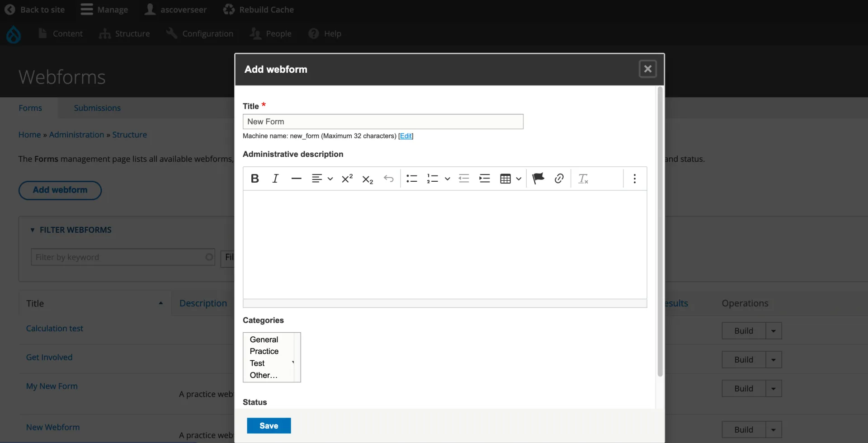Screen dimensions: 868x443
Task: Open text alignment dropdown arrow
Action: pyautogui.click(x=330, y=179)
